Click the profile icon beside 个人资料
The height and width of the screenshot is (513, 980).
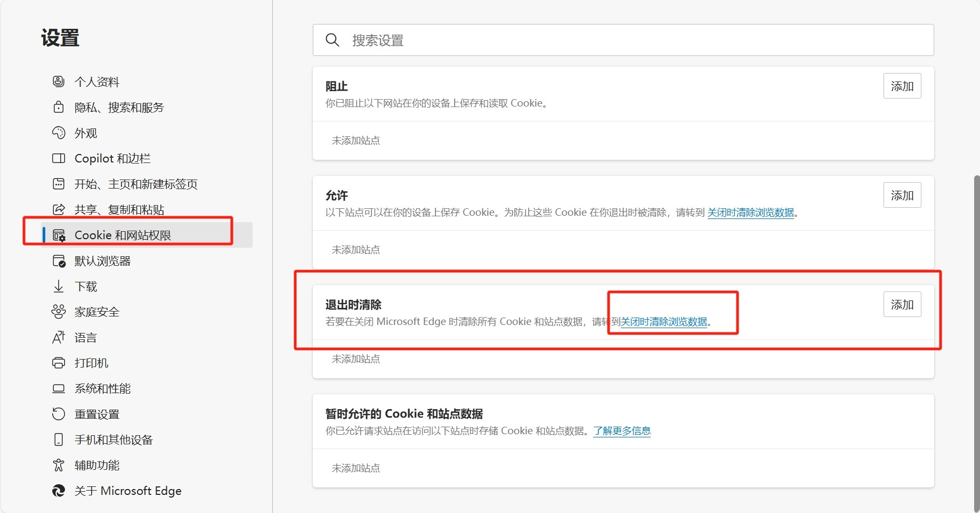[x=59, y=82]
